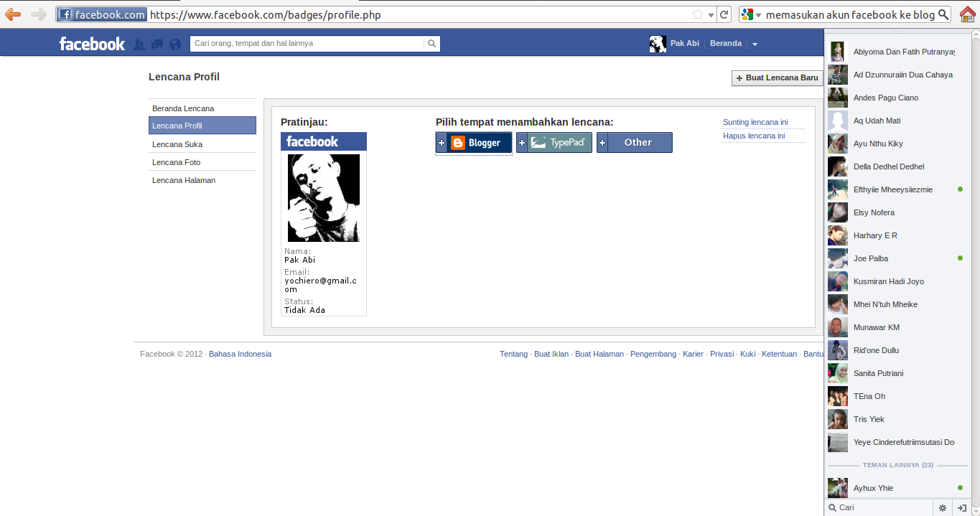The image size is (980, 516).
Task: Click the Facebook logo in the blue bar
Action: coord(92,44)
